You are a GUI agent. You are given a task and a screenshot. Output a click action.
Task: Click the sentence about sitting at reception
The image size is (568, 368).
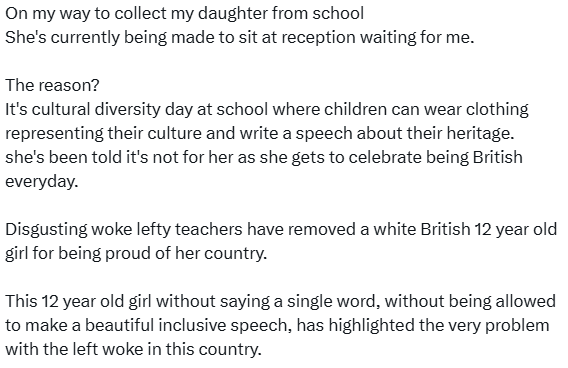[x=239, y=37]
